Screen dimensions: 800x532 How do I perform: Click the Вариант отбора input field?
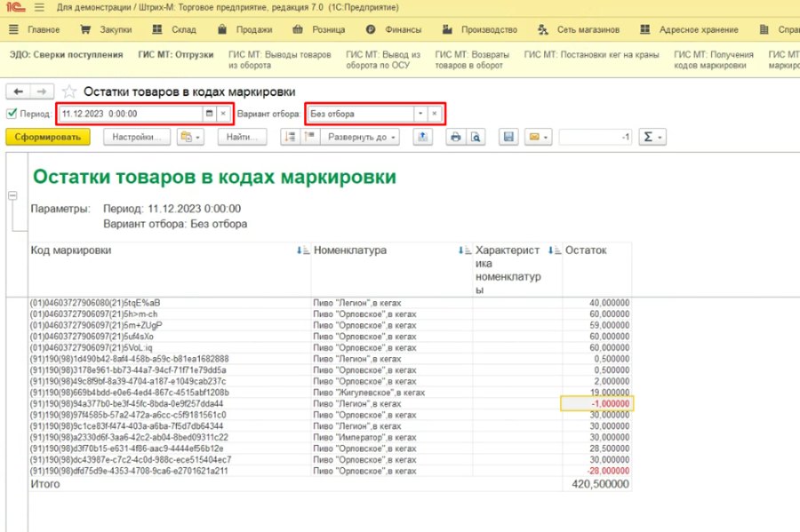pyautogui.click(x=361, y=114)
